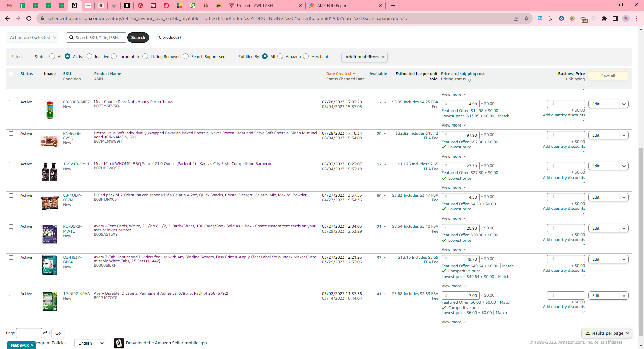
Task: Click Edit for the Avery Tent Cards row
Action: (x=604, y=228)
